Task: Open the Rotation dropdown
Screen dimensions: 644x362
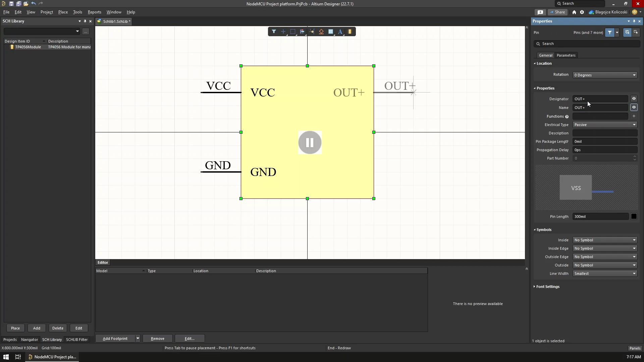Action: (605, 75)
